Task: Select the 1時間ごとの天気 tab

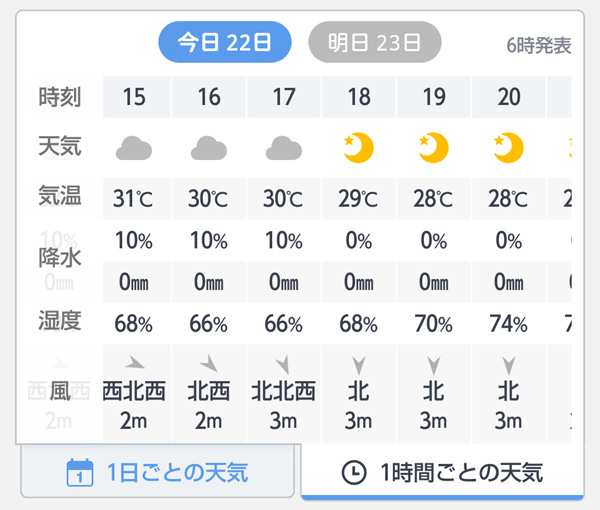Action: (442, 472)
